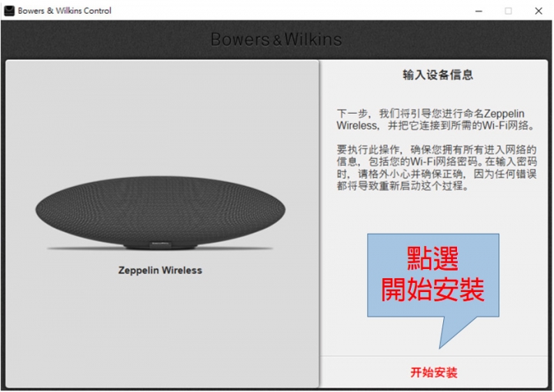
Task: Minimize the Bowers & Wilkins Control window
Action: click(479, 11)
